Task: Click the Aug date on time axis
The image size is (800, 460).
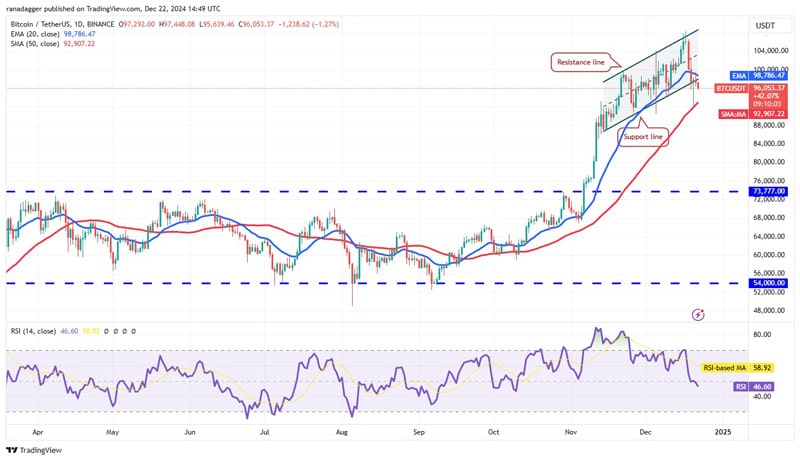Action: (x=341, y=432)
